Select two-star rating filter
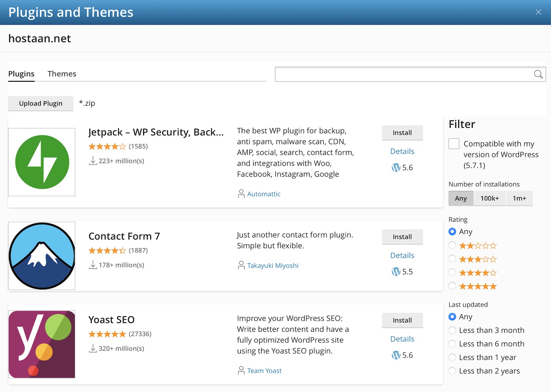This screenshot has width=551, height=392. click(x=452, y=245)
